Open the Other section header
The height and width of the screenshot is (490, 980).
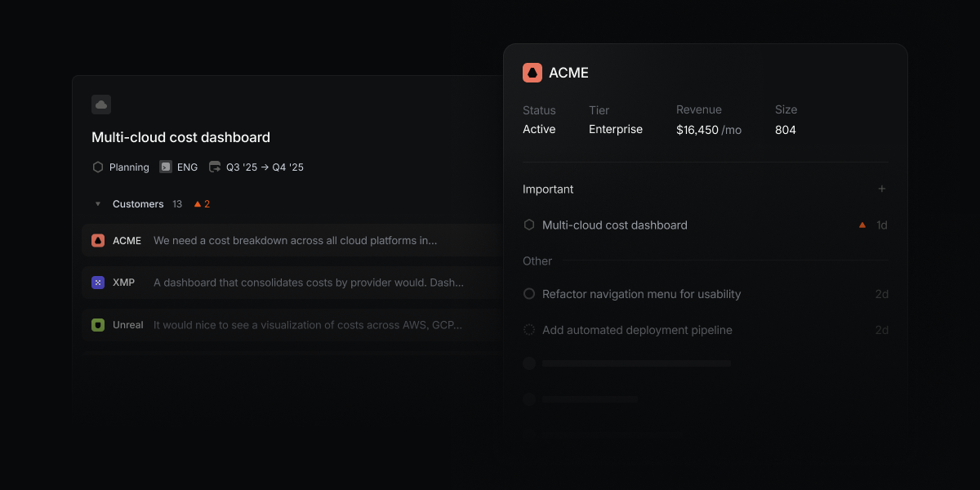pyautogui.click(x=537, y=261)
